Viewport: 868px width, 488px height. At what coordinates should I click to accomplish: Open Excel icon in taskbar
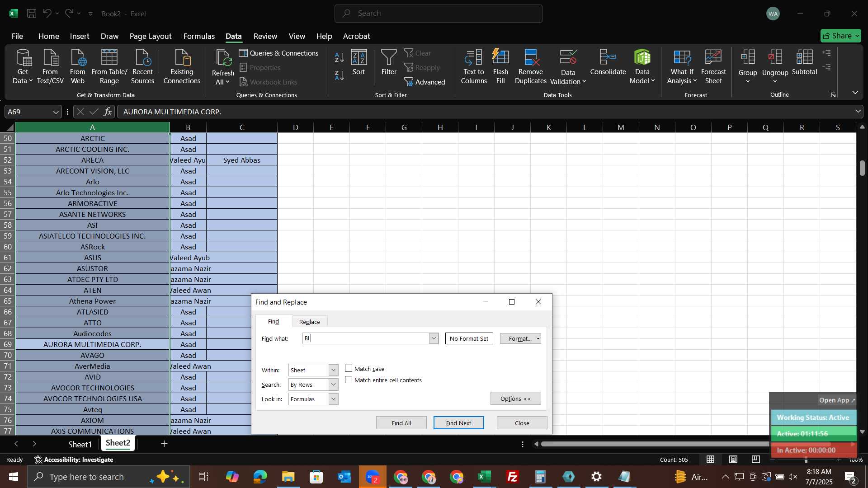[x=484, y=477]
